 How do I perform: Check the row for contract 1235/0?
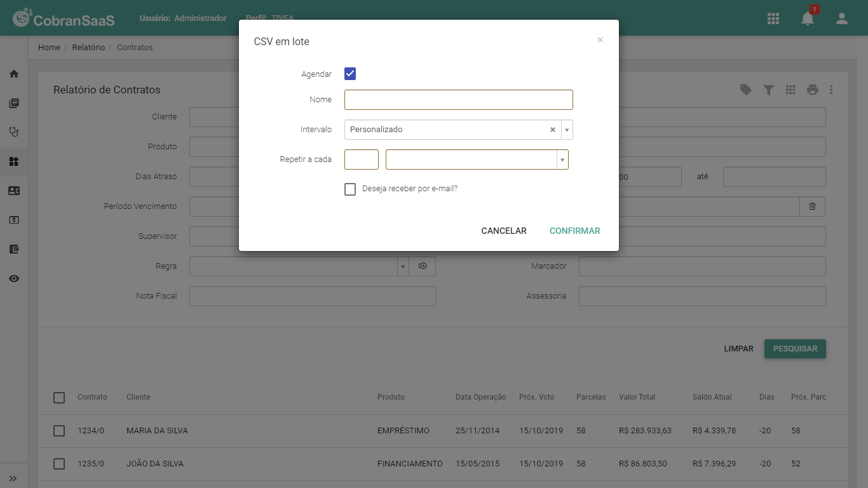[59, 464]
